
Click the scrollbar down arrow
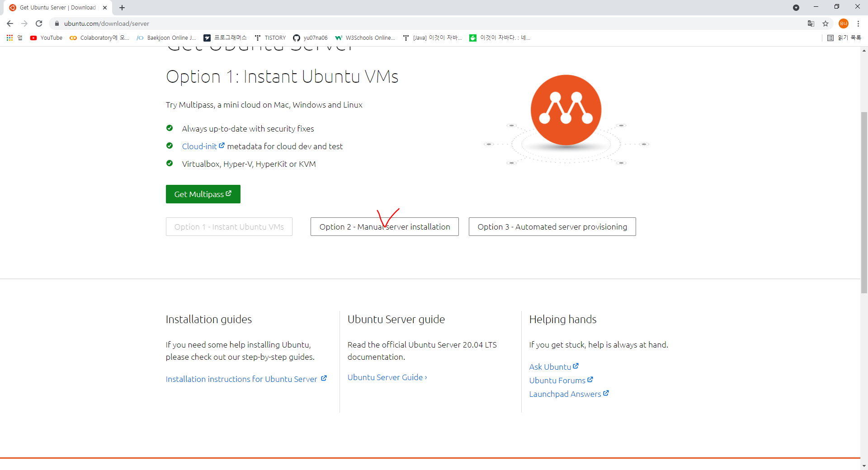(x=864, y=466)
